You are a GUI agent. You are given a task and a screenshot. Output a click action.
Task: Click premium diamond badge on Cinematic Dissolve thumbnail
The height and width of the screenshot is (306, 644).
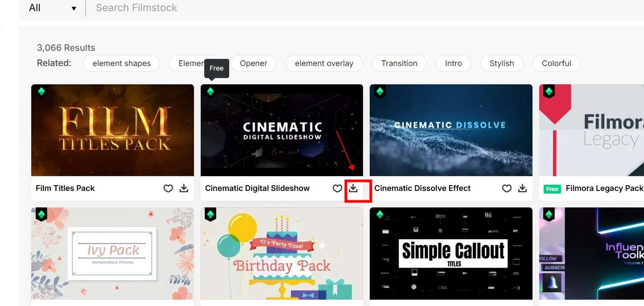(380, 91)
